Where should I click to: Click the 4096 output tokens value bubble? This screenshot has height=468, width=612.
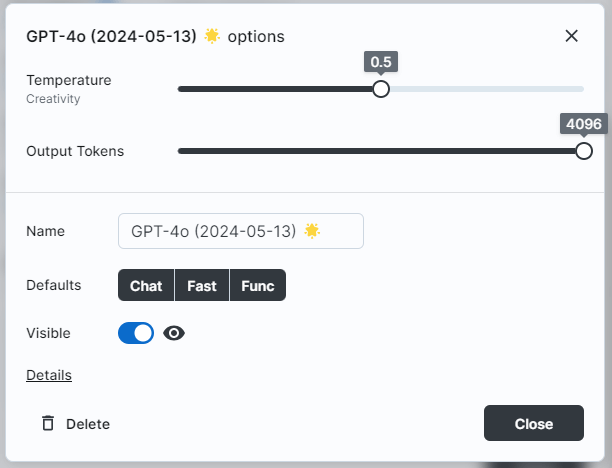(584, 124)
